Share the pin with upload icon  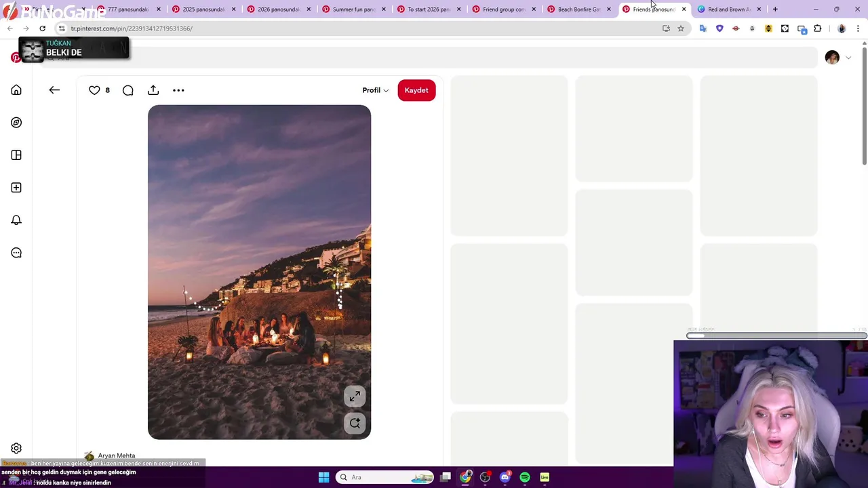tap(153, 90)
